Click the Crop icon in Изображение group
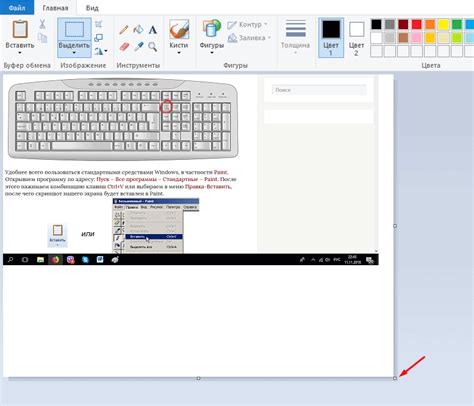This screenshot has height=406, width=474. 99,24
